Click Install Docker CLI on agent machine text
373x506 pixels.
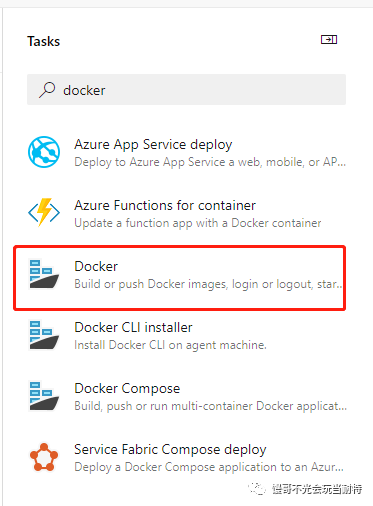click(170, 345)
